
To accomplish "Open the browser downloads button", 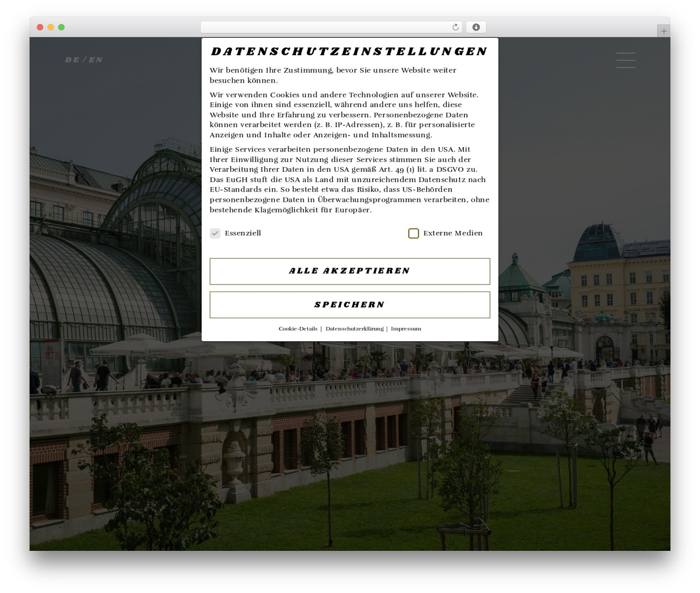I will [476, 27].
